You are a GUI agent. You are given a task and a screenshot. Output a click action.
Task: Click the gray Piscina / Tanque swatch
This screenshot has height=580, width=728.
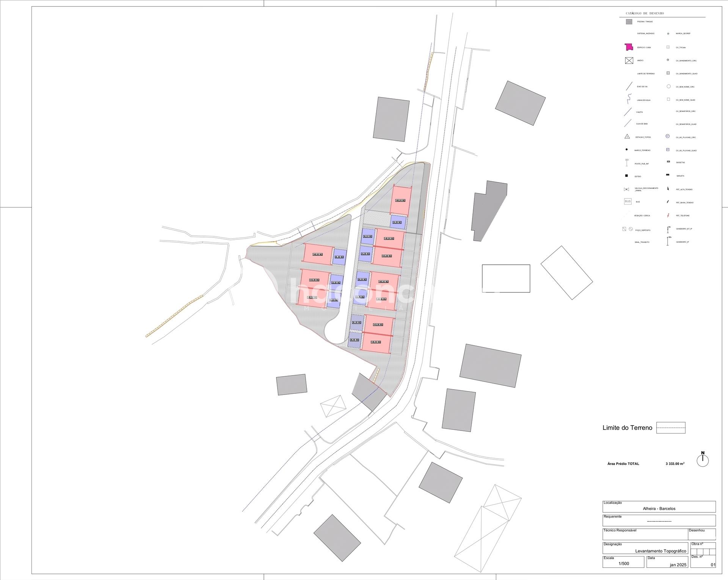(x=629, y=22)
